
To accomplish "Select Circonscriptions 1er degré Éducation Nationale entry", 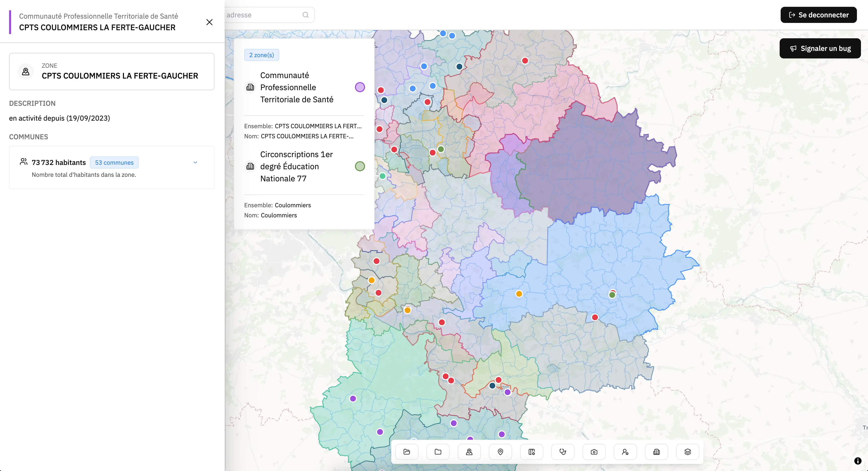I will [296, 166].
